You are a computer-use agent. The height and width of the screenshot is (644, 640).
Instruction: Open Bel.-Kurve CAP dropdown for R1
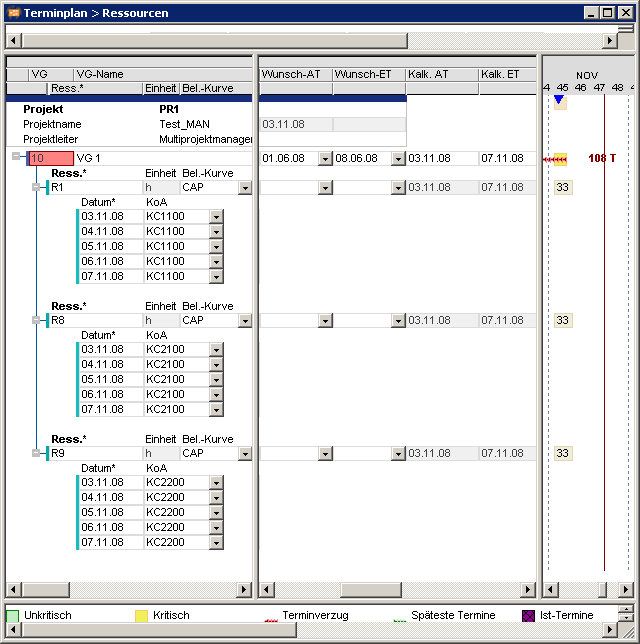pyautogui.click(x=245, y=188)
